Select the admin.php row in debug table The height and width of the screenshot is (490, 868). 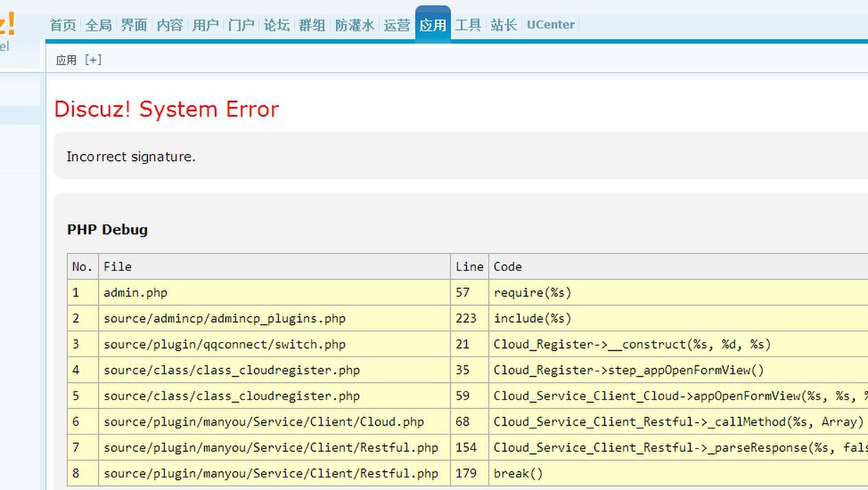(x=135, y=293)
